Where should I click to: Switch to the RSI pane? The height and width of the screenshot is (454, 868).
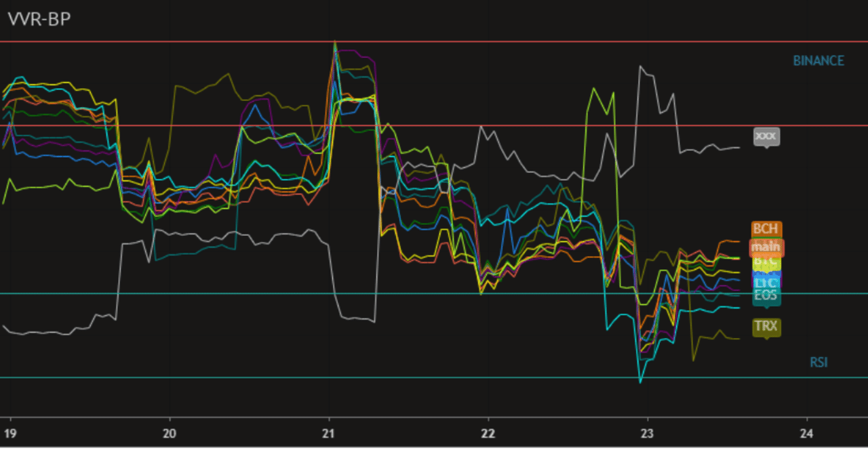coord(818,362)
